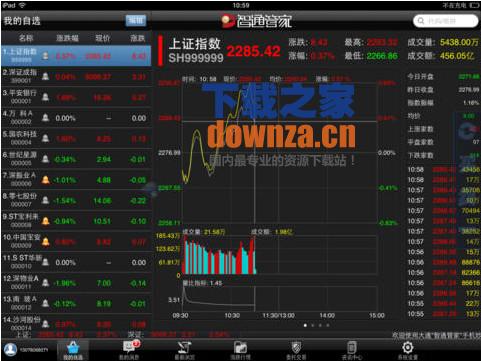
Task: Click the bell icon for 11.S ST华新
Action: tap(46, 262)
